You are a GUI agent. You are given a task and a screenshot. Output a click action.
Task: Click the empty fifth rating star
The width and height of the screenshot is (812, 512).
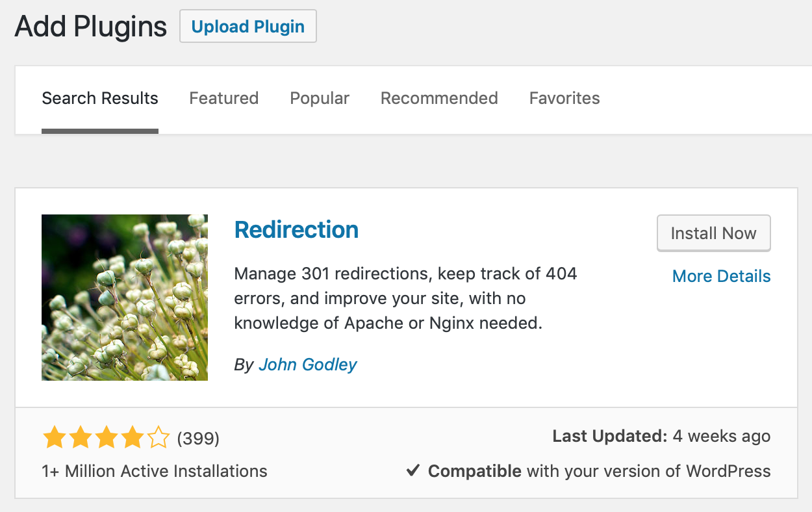(x=159, y=439)
